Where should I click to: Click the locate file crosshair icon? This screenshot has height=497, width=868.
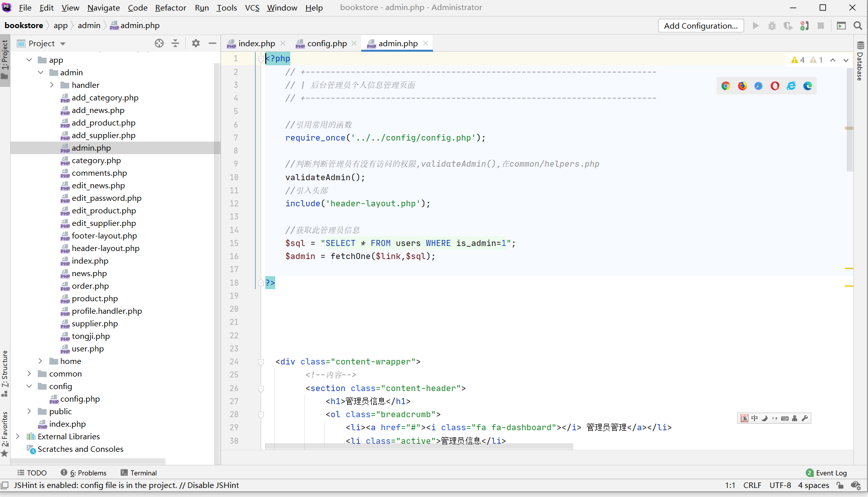tap(159, 43)
